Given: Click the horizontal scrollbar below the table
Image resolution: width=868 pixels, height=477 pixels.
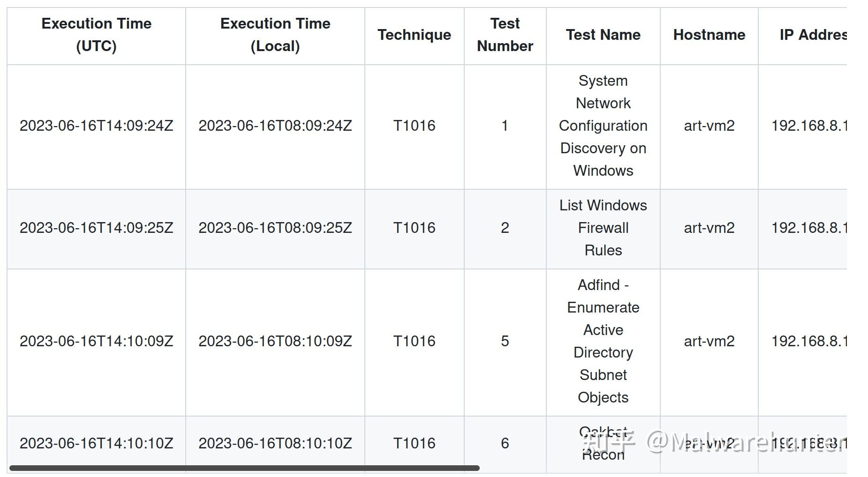Looking at the screenshot, I should point(244,468).
